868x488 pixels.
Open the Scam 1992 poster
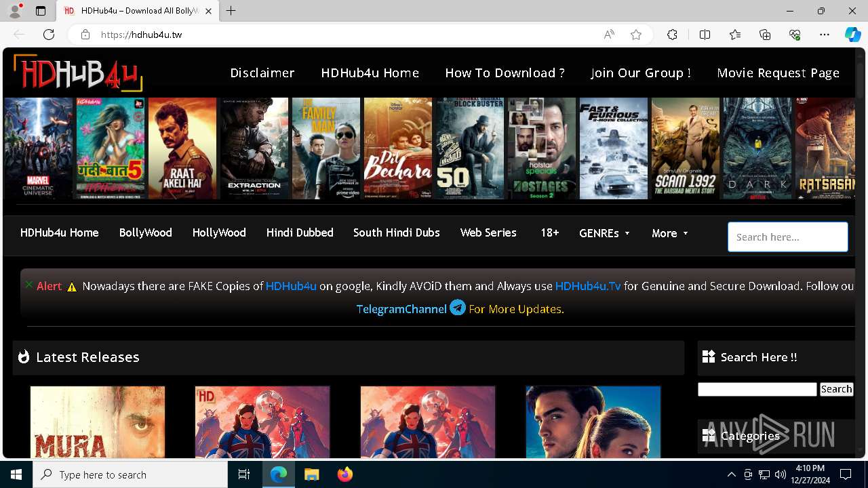click(686, 148)
